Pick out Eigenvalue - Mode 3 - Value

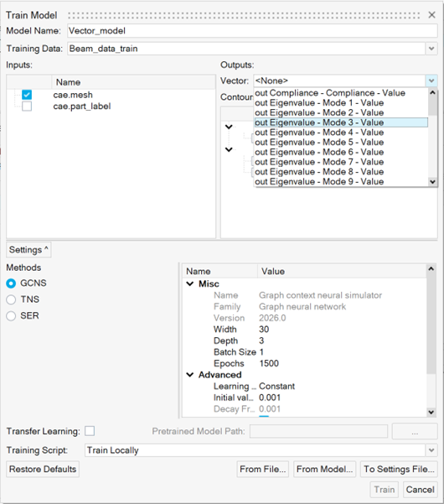pyautogui.click(x=341, y=122)
